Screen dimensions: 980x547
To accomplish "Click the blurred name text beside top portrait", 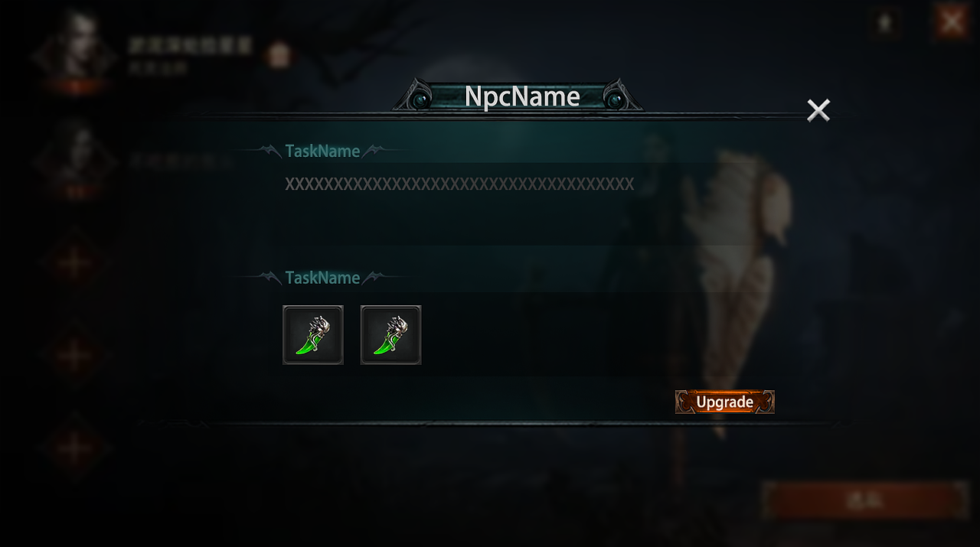I will click(x=190, y=46).
